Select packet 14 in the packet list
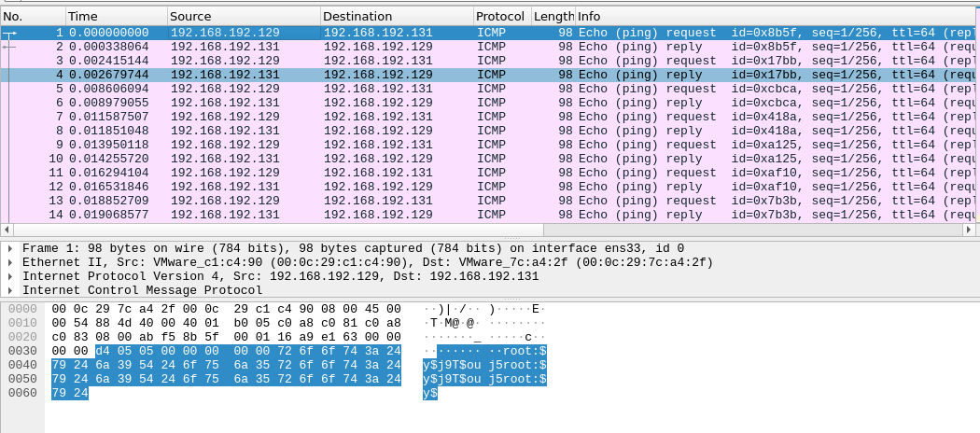Screen dimensions: 980x433 [373, 215]
